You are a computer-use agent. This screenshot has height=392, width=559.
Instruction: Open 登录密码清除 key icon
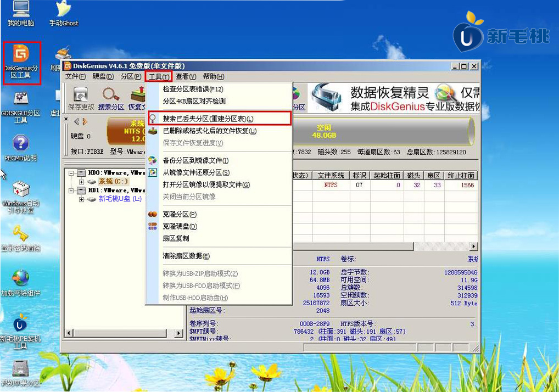(x=21, y=238)
